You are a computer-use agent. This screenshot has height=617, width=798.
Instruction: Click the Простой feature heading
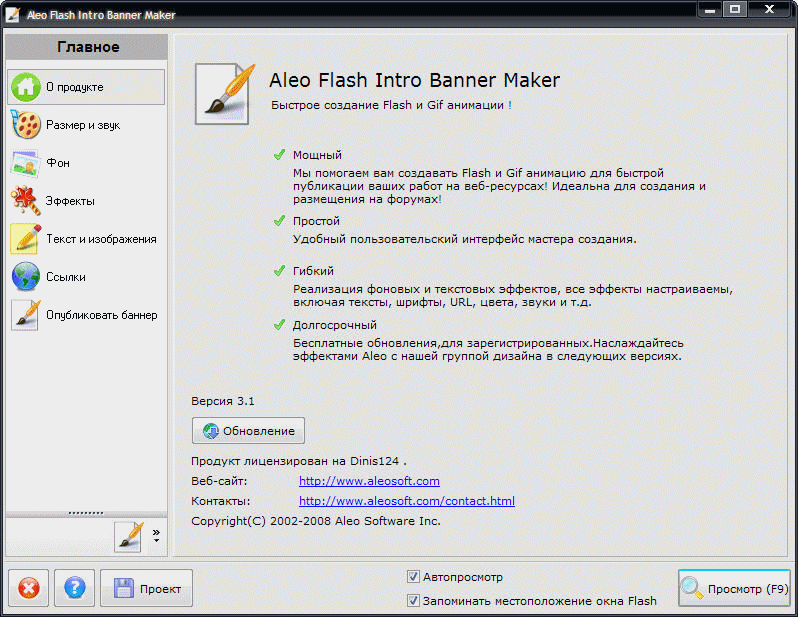(316, 221)
